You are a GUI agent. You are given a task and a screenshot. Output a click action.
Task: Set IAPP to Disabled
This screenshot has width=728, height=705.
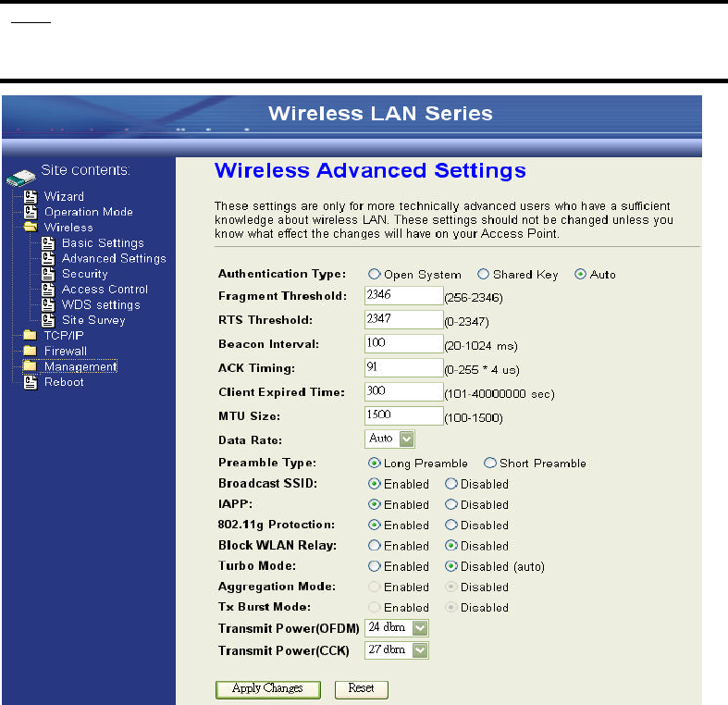click(x=451, y=504)
